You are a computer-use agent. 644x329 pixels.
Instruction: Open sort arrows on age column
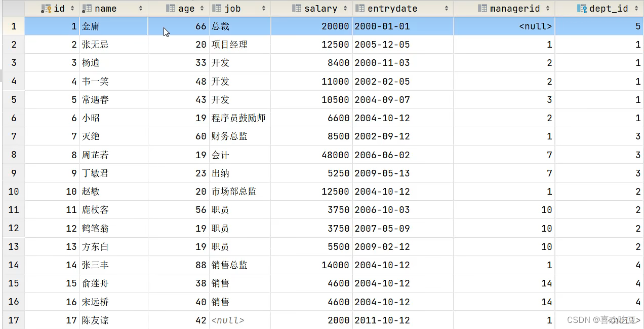click(202, 9)
